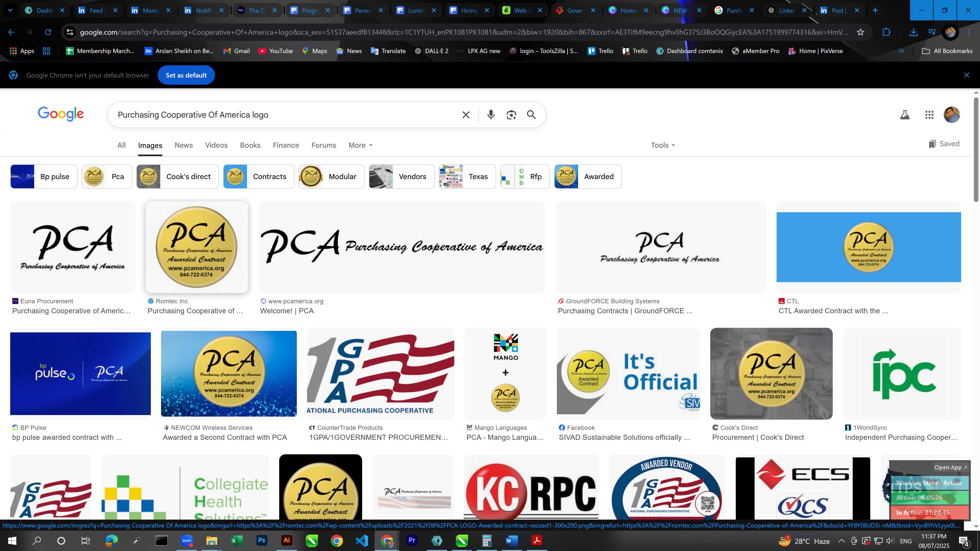Navigate back to previous page
Viewport: 980px width, 551px height.
point(11,32)
